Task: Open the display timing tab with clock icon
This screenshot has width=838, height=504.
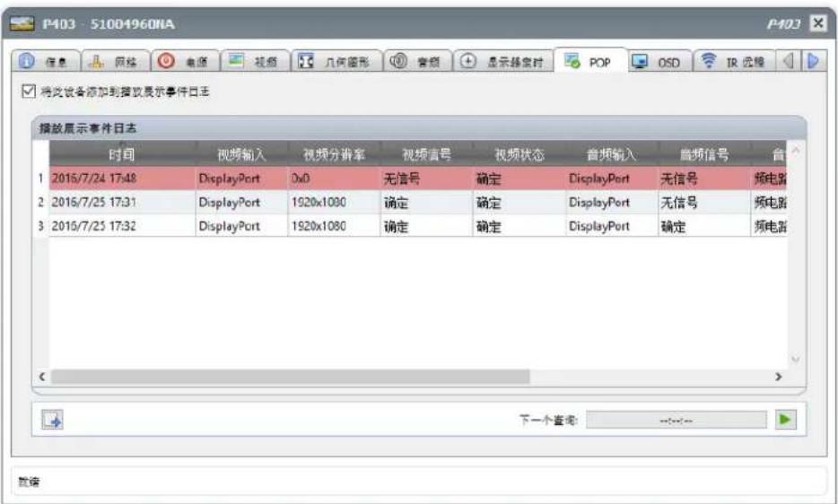Action: (x=503, y=62)
